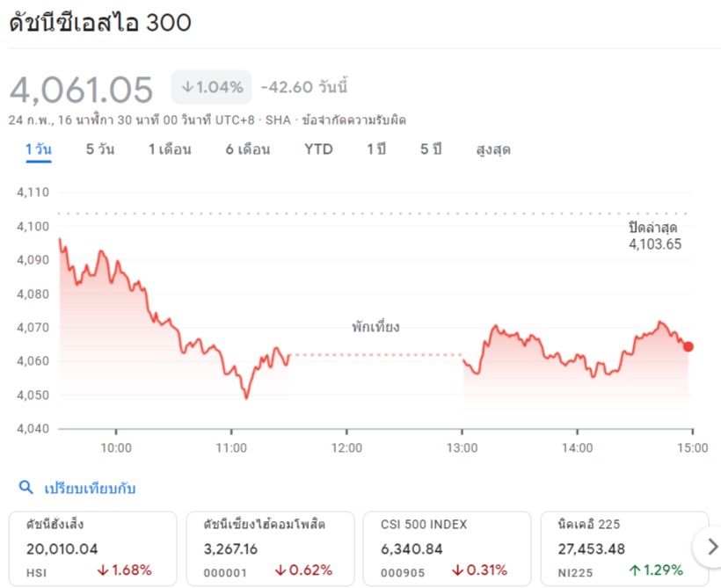This screenshot has width=721, height=588.
Task: Open the ดัชนีเซี่ยงไฮ้คอมโพสิต index card
Action: [x=270, y=548]
